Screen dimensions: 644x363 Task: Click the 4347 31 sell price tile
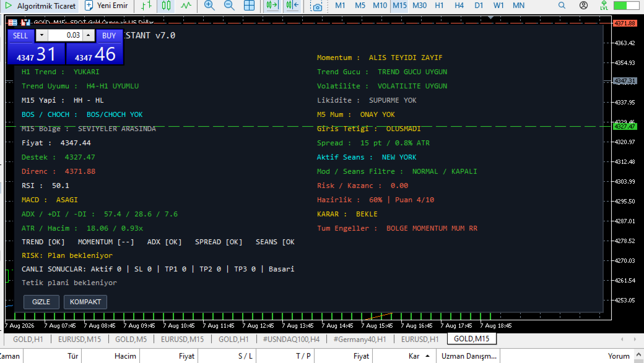[x=36, y=54]
